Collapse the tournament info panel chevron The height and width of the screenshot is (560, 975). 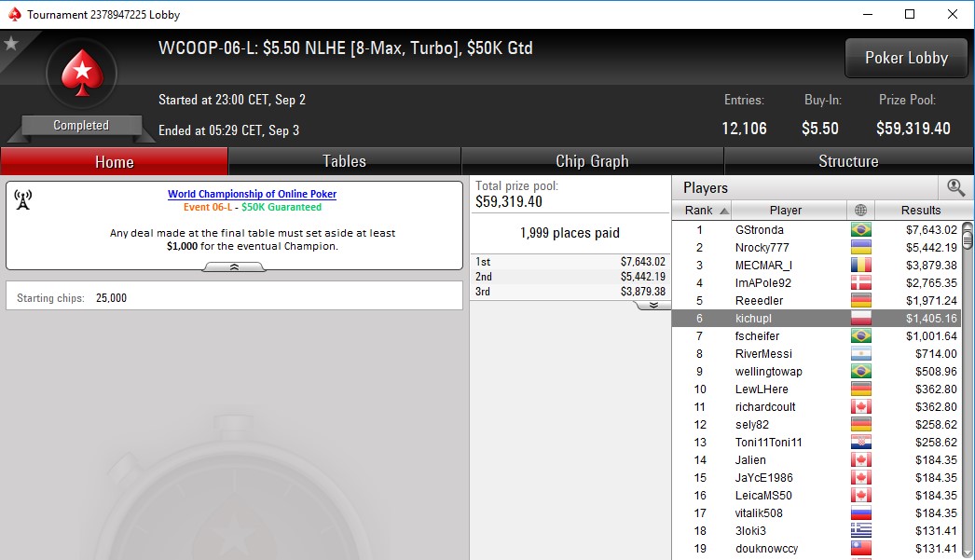tap(234, 266)
